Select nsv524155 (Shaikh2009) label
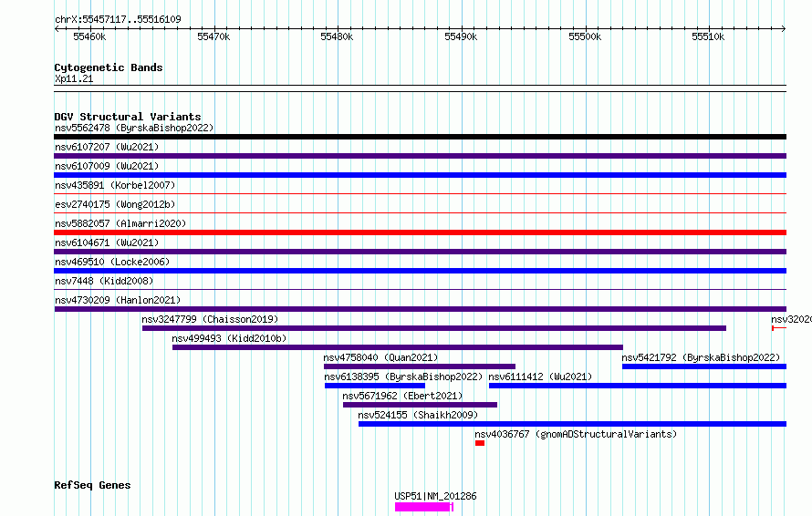 tap(418, 415)
